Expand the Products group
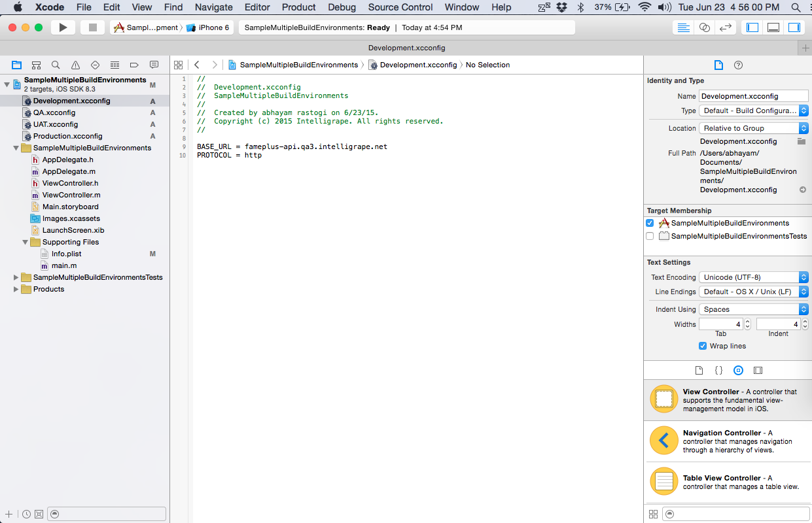The image size is (812, 523). (16, 289)
